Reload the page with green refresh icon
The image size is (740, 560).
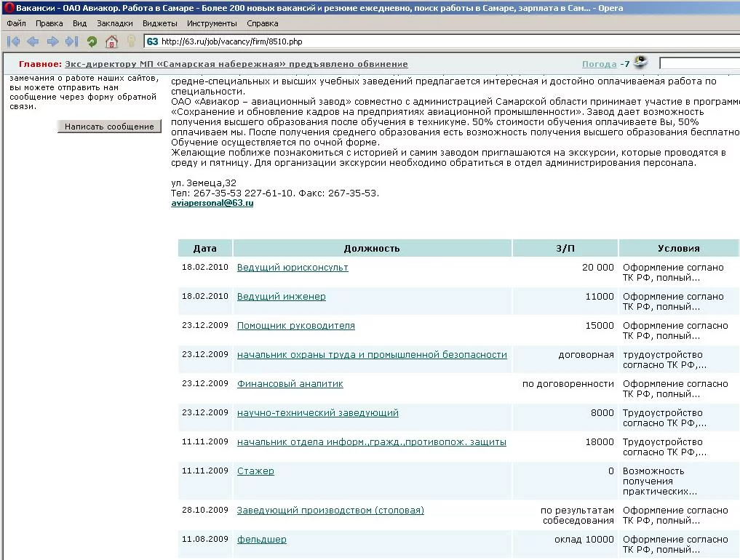pos(92,41)
